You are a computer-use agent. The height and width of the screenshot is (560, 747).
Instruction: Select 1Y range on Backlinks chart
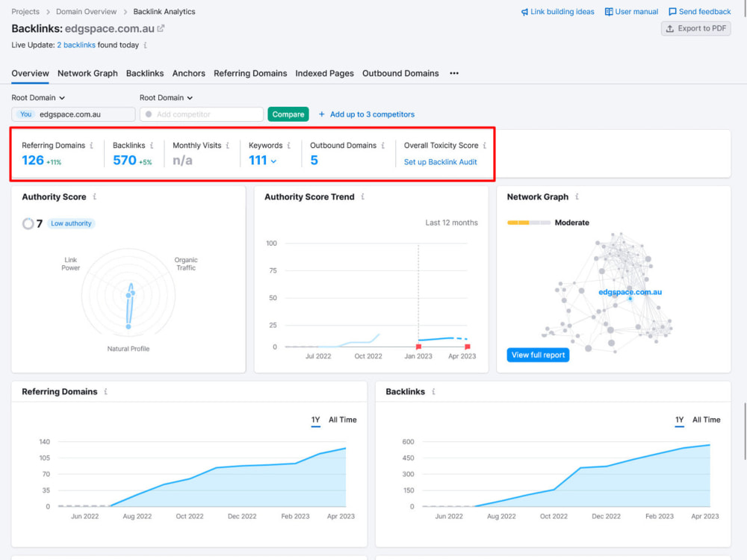[679, 420]
